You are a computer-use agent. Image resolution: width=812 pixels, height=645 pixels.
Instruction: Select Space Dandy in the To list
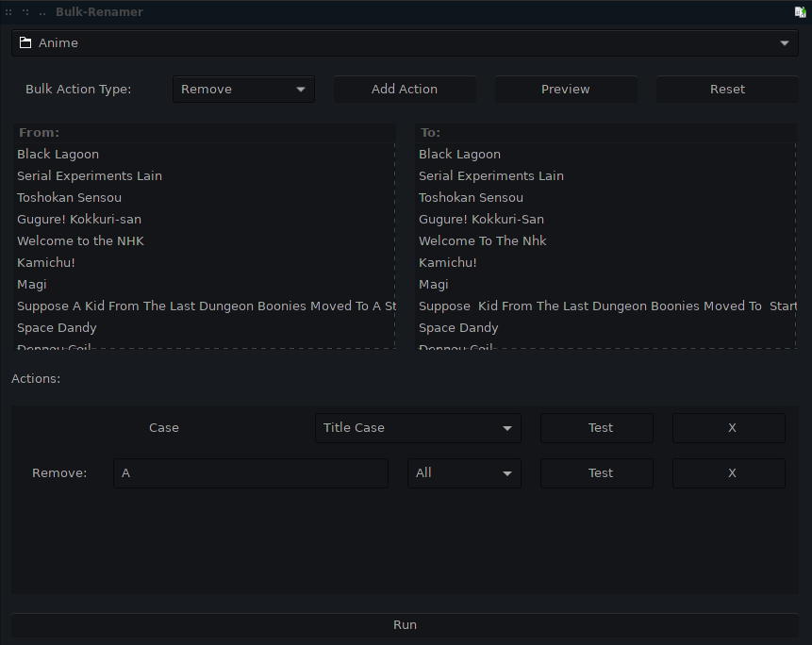pos(606,328)
